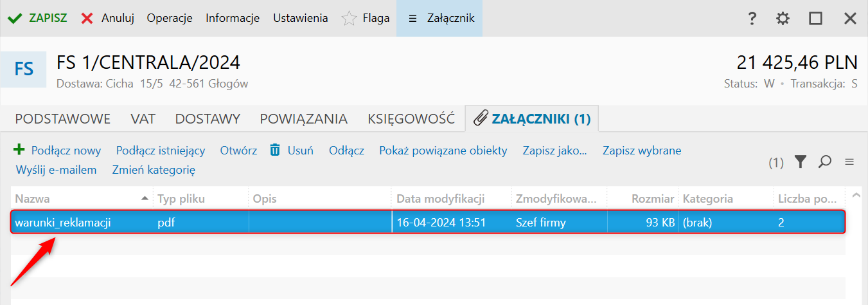Cancel changes with Anuluj
Image resolution: width=868 pixels, height=305 pixels.
pyautogui.click(x=107, y=18)
